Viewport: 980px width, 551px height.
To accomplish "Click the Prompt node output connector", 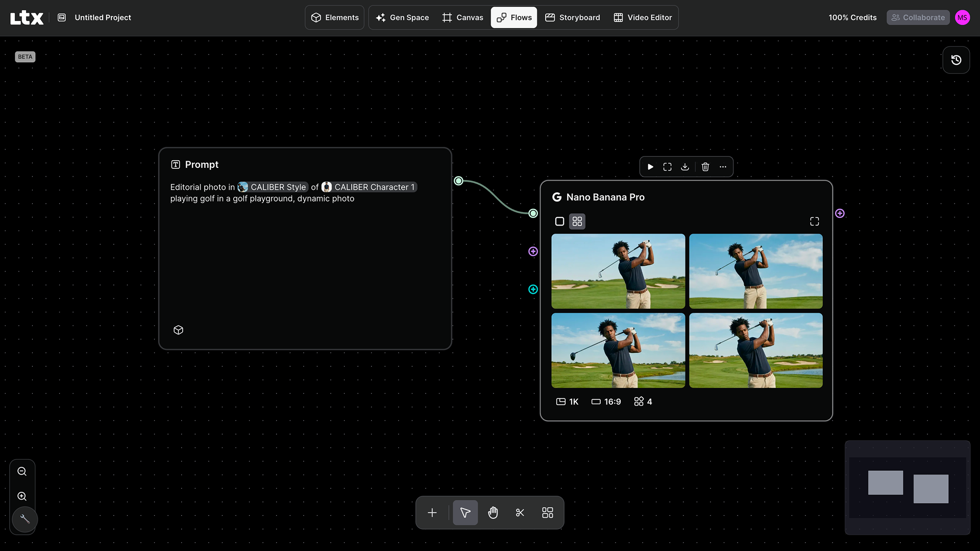I will pos(458,181).
